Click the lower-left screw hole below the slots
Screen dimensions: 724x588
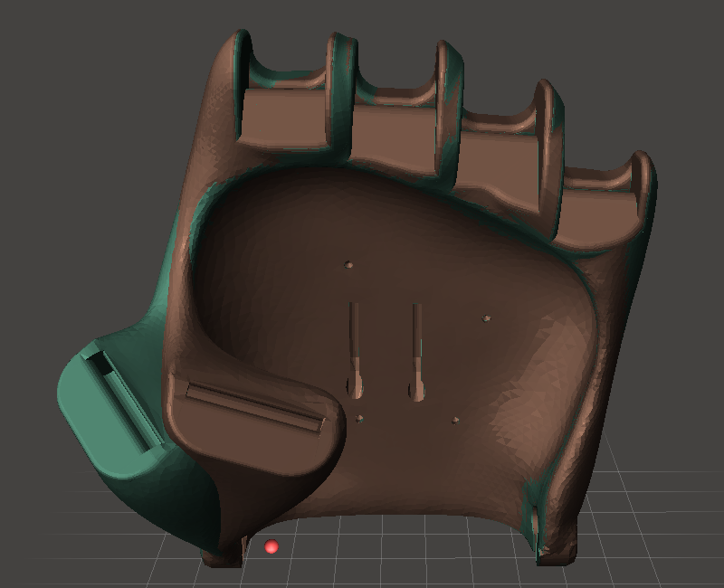pyautogui.click(x=359, y=419)
